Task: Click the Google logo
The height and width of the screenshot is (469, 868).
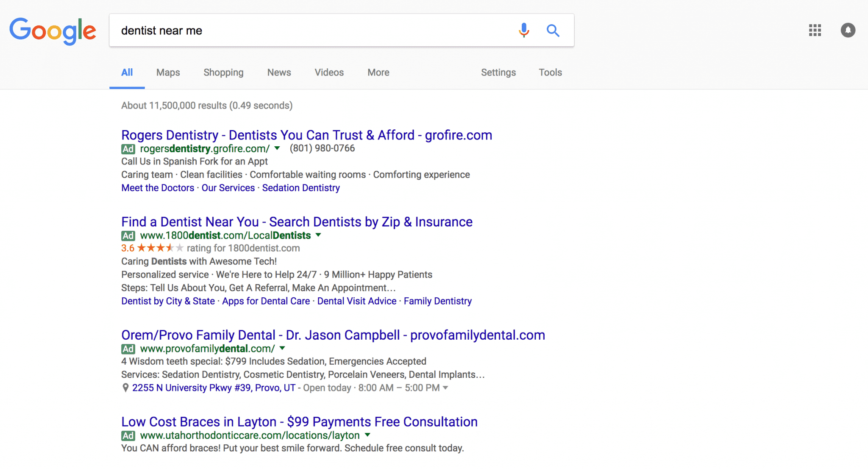Action: point(53,31)
